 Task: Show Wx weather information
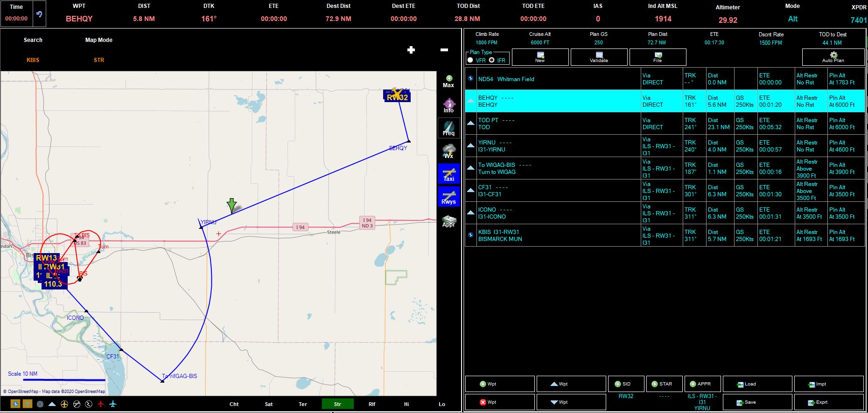coord(448,151)
